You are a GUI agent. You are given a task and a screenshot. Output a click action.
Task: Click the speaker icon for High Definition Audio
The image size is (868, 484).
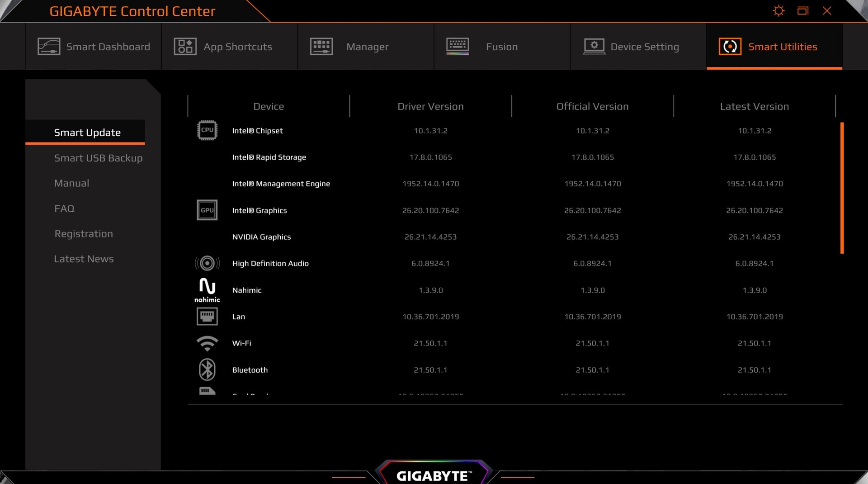[x=207, y=263]
